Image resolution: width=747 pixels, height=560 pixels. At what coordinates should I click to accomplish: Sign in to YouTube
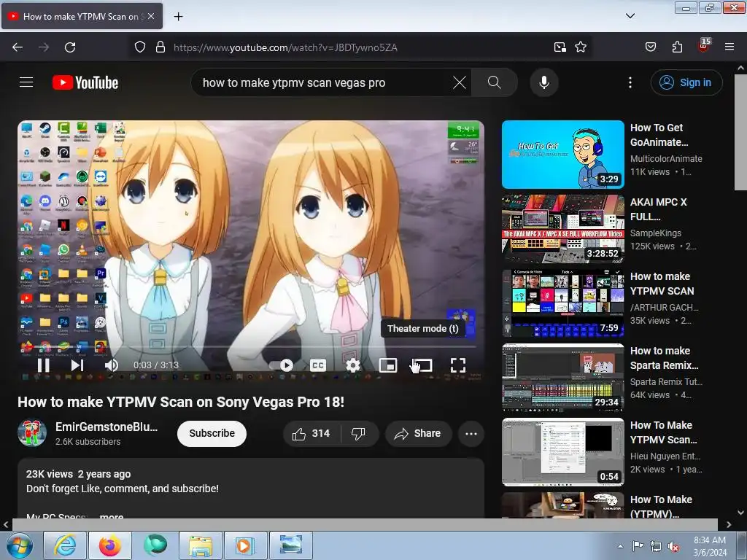pyautogui.click(x=686, y=82)
